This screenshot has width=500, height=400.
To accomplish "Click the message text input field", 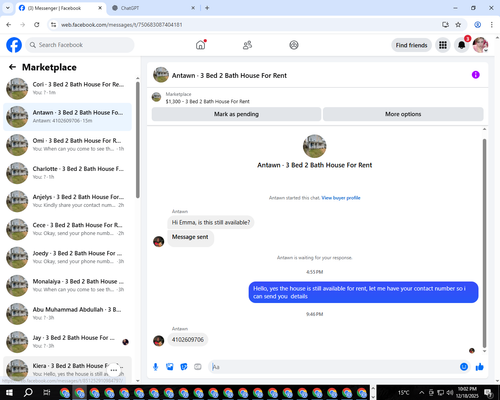I will [x=333, y=367].
